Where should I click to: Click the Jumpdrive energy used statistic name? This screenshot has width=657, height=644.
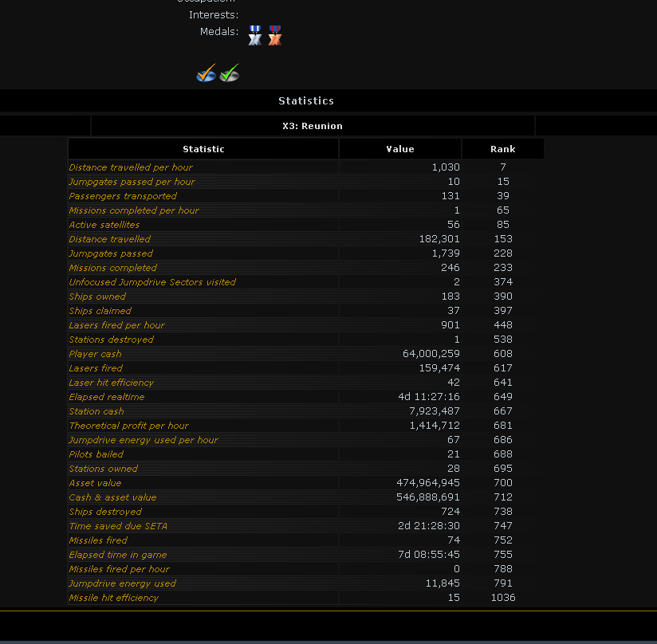tap(123, 583)
